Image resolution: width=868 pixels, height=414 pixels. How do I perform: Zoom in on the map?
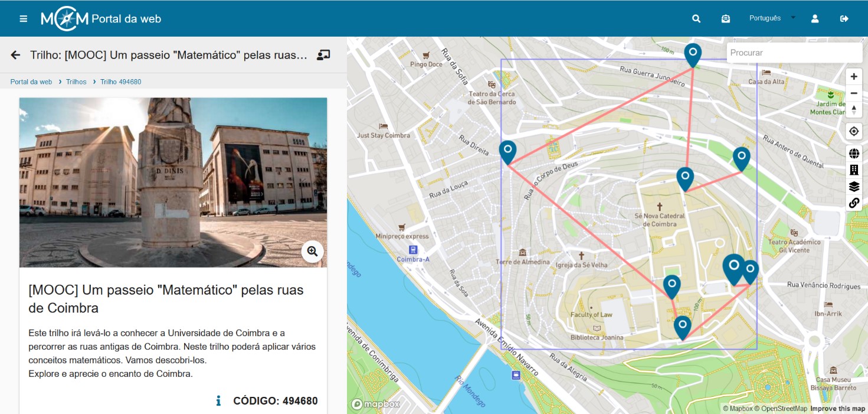[x=854, y=77]
